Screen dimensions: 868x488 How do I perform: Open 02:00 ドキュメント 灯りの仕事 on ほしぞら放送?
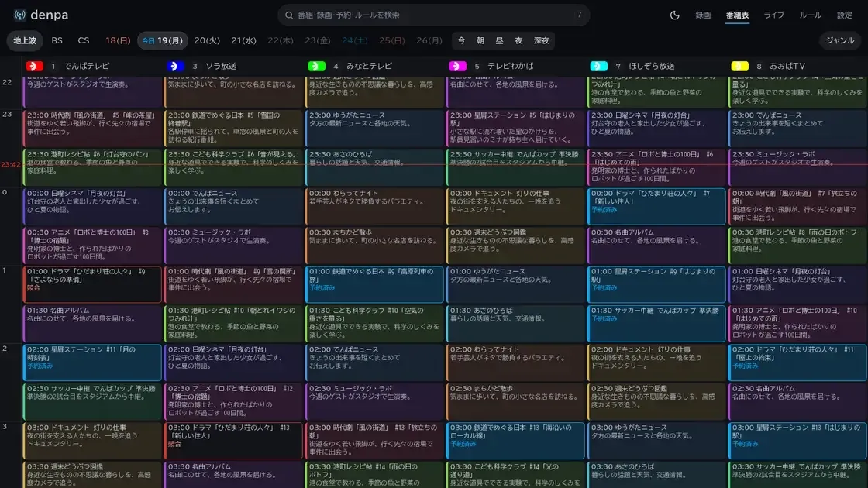[656, 363]
